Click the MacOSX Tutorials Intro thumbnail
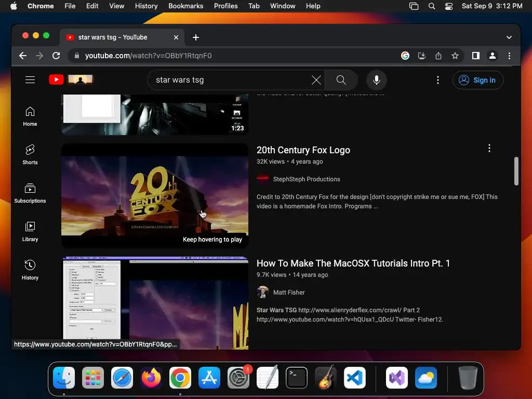The height and width of the screenshot is (399, 532). [x=155, y=303]
